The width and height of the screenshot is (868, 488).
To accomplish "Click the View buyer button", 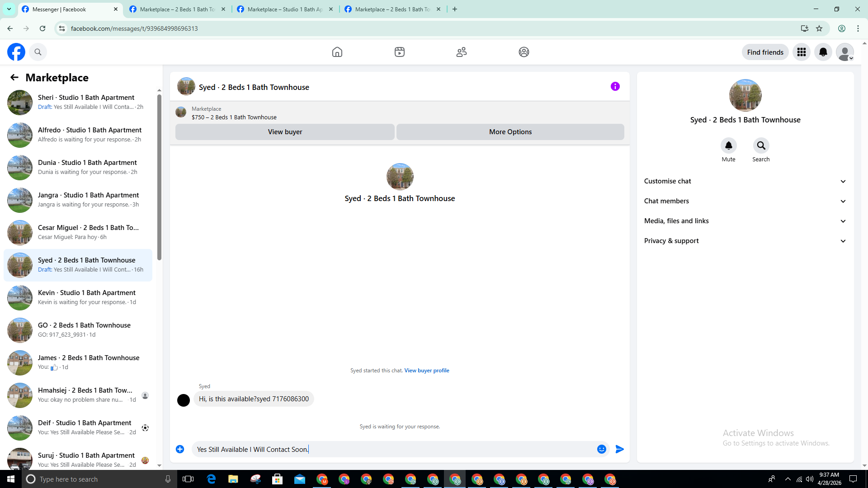I will tap(285, 132).
